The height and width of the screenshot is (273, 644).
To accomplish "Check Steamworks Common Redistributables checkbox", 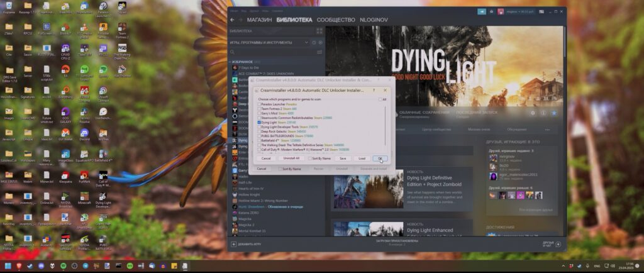I will click(259, 118).
